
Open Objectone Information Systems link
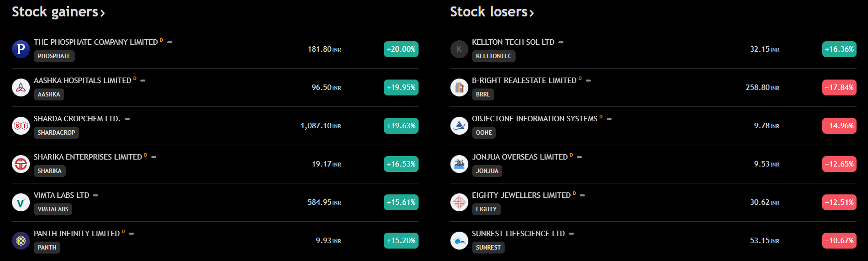534,119
